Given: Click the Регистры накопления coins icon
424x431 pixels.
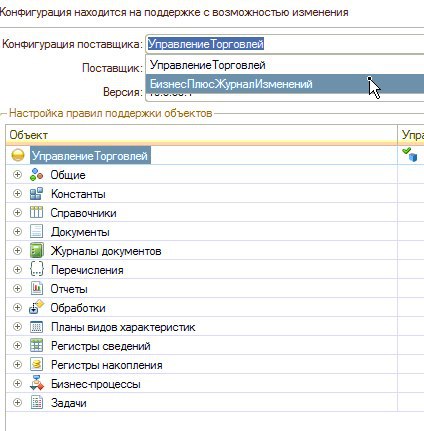Looking at the screenshot, I should pos(36,364).
